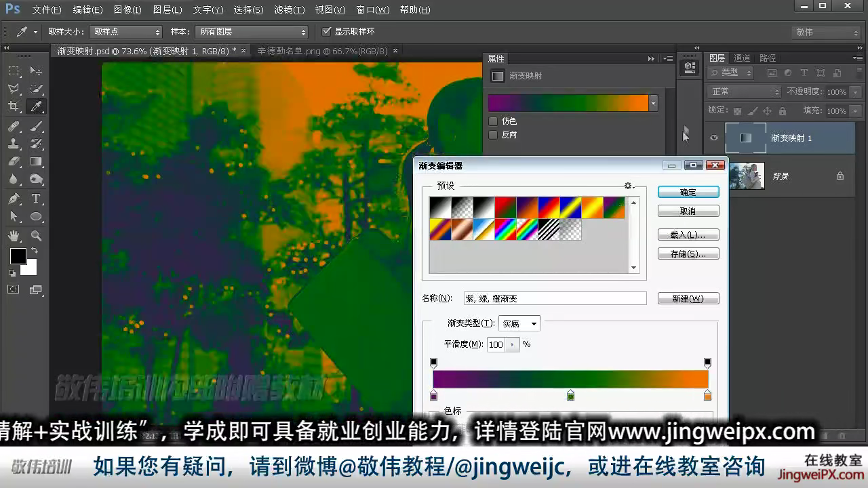Select the orange color stop
Viewport: 868px width, 488px height.
pos(707,395)
